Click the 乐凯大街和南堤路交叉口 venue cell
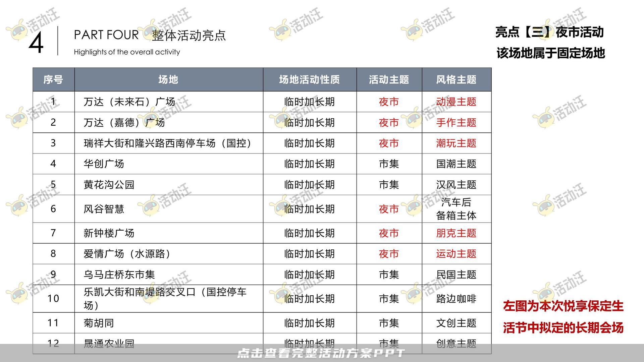 pyautogui.click(x=168, y=299)
